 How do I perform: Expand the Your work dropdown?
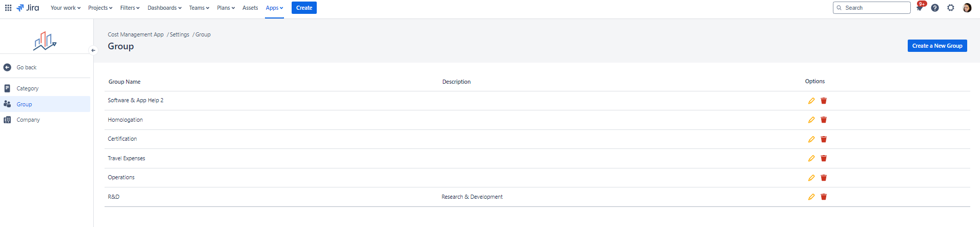point(66,8)
